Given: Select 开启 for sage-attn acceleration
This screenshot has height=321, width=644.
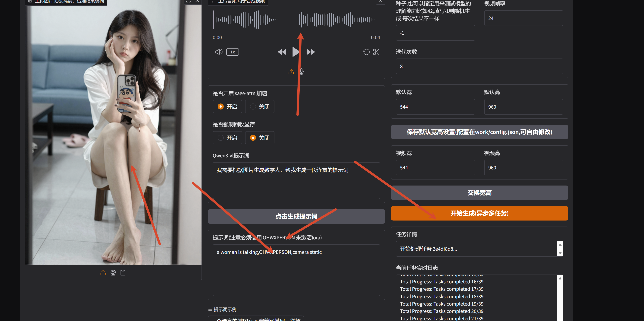Looking at the screenshot, I should [227, 106].
